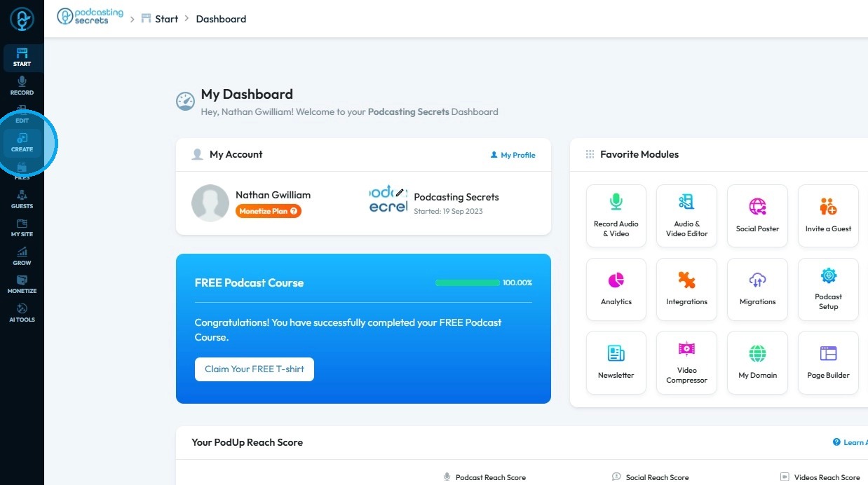Open Monetize in the sidebar
The height and width of the screenshot is (485, 868).
(22, 285)
